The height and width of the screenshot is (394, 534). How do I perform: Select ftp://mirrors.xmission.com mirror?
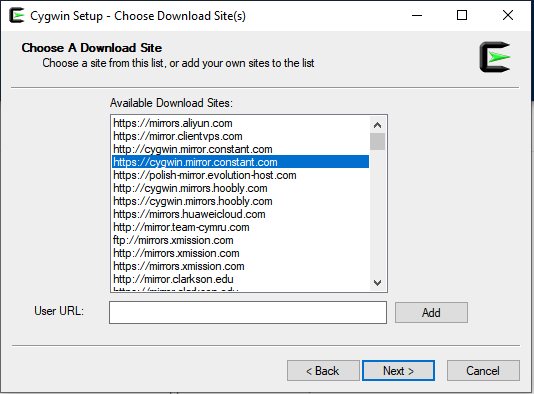[240, 240]
